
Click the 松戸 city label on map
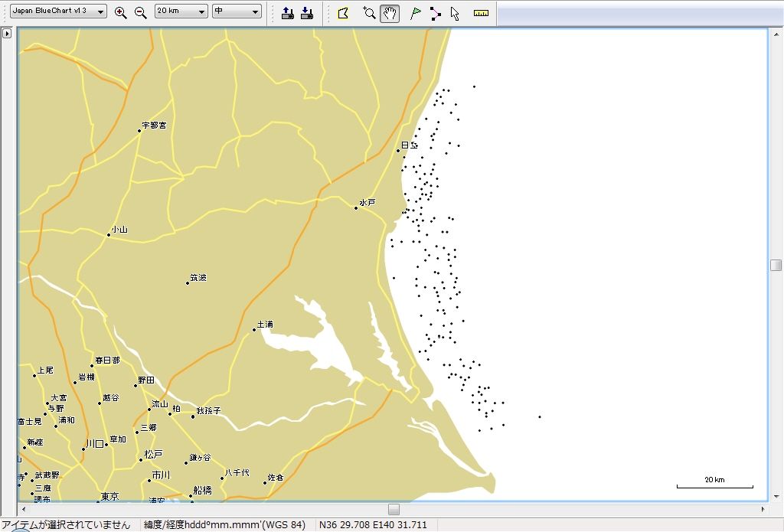coord(153,454)
